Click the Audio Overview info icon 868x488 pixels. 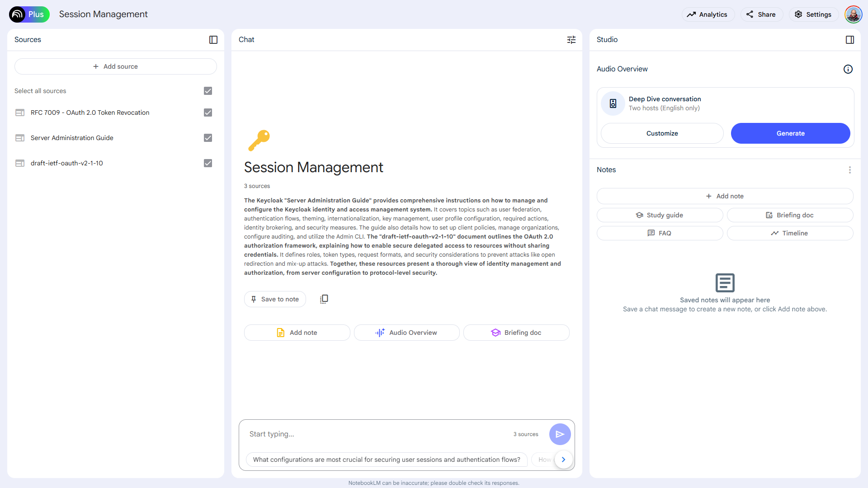point(848,69)
